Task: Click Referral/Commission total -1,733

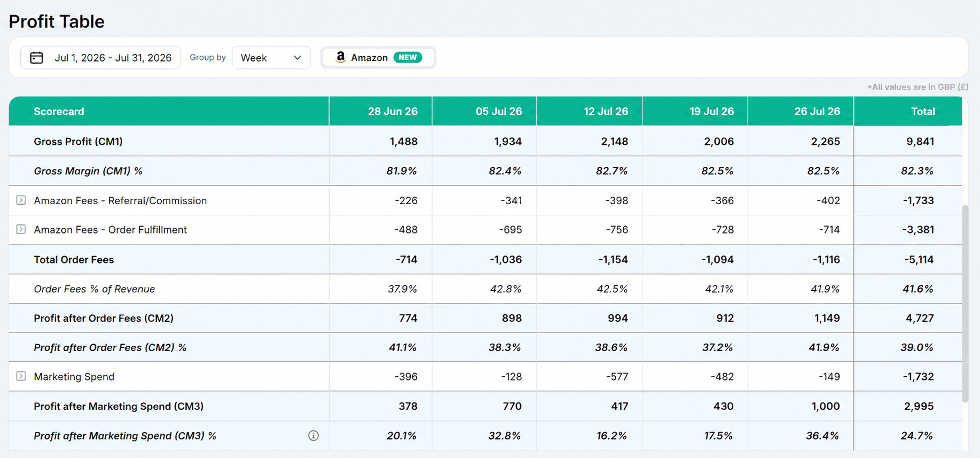Action: coord(919,201)
